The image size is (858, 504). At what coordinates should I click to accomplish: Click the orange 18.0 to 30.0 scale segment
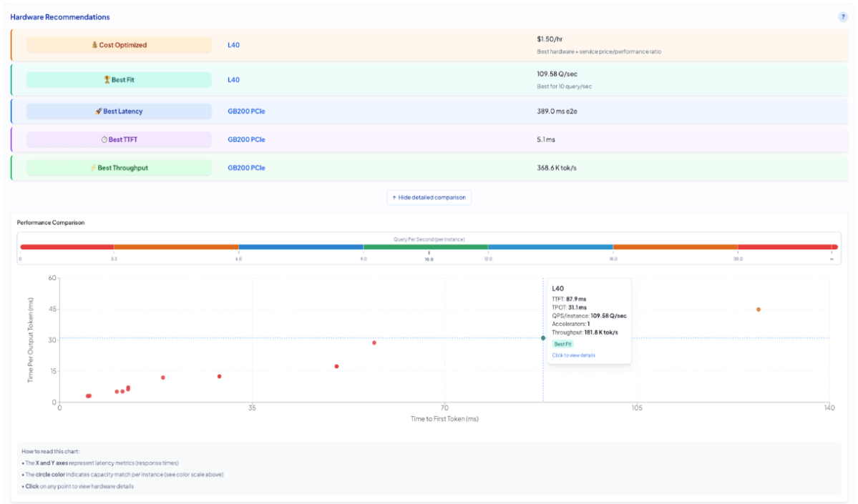[676, 247]
